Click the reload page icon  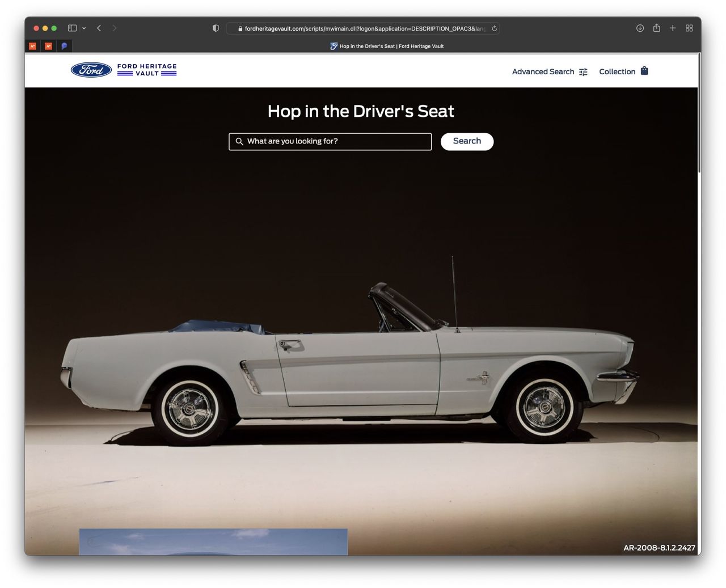point(493,28)
